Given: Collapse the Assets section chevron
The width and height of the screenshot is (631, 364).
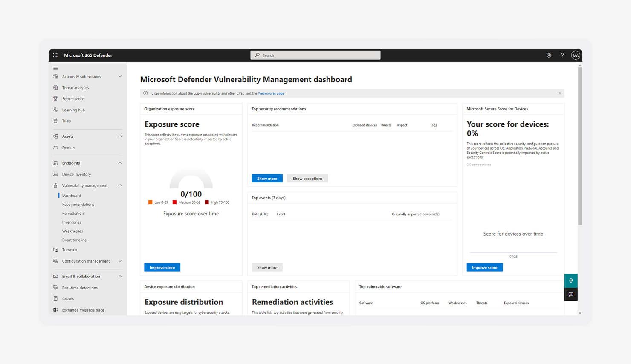Looking at the screenshot, I should click(x=120, y=136).
